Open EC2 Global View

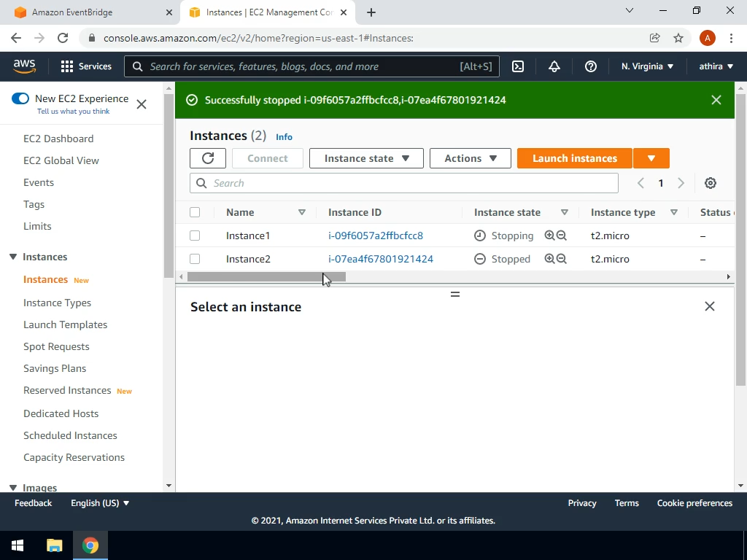(x=61, y=160)
